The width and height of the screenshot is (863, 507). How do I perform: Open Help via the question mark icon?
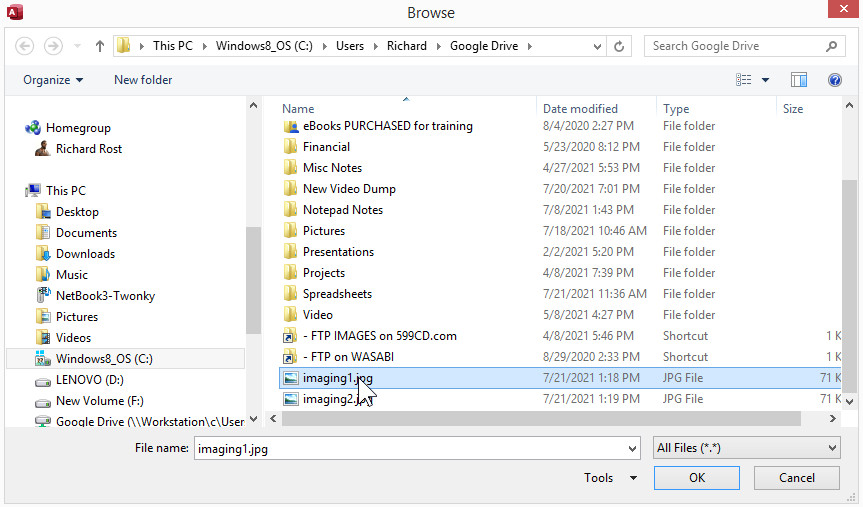click(834, 80)
